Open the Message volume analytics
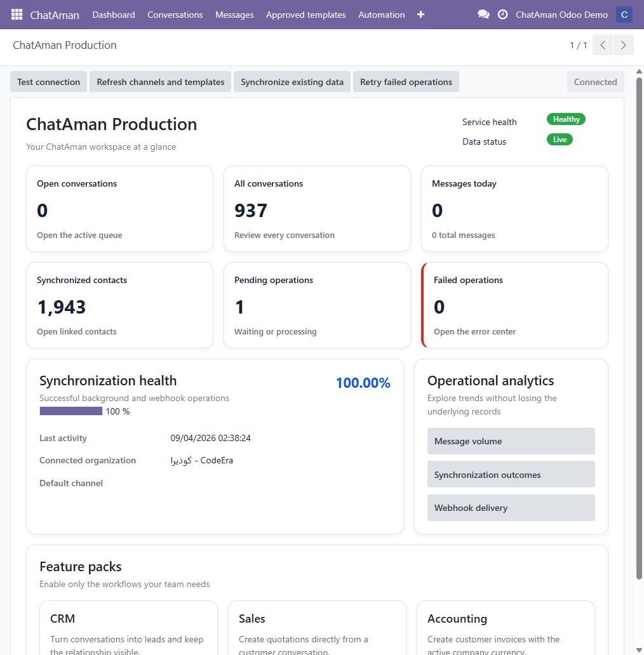The height and width of the screenshot is (655, 644). click(x=511, y=441)
